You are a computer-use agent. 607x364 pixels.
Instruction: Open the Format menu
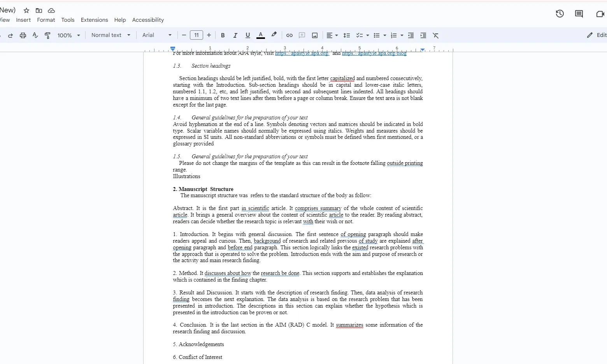click(46, 20)
